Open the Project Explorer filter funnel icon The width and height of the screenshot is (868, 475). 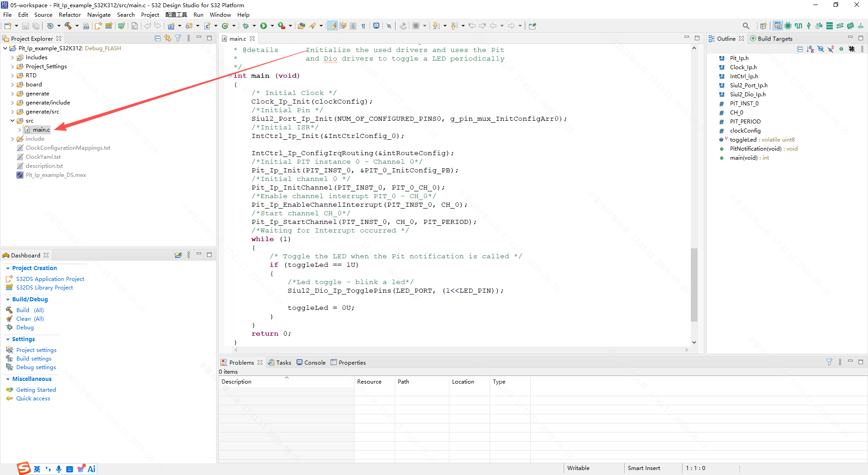[178, 38]
